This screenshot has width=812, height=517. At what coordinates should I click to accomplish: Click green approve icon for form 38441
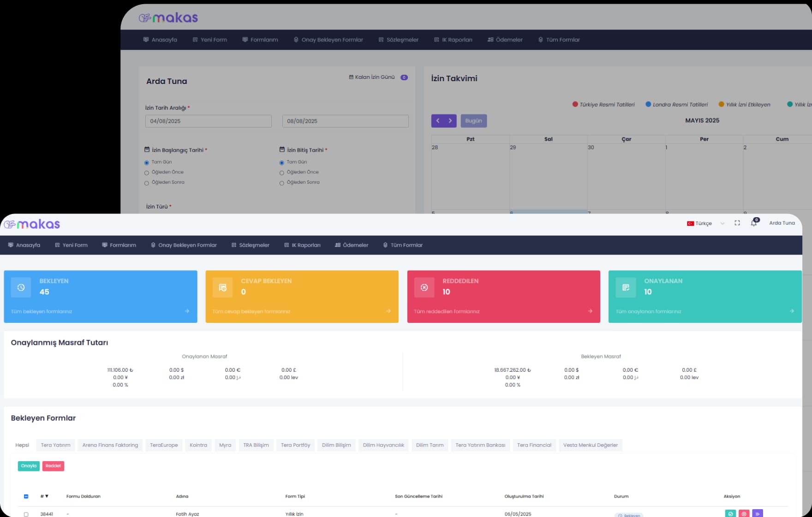[730, 513]
